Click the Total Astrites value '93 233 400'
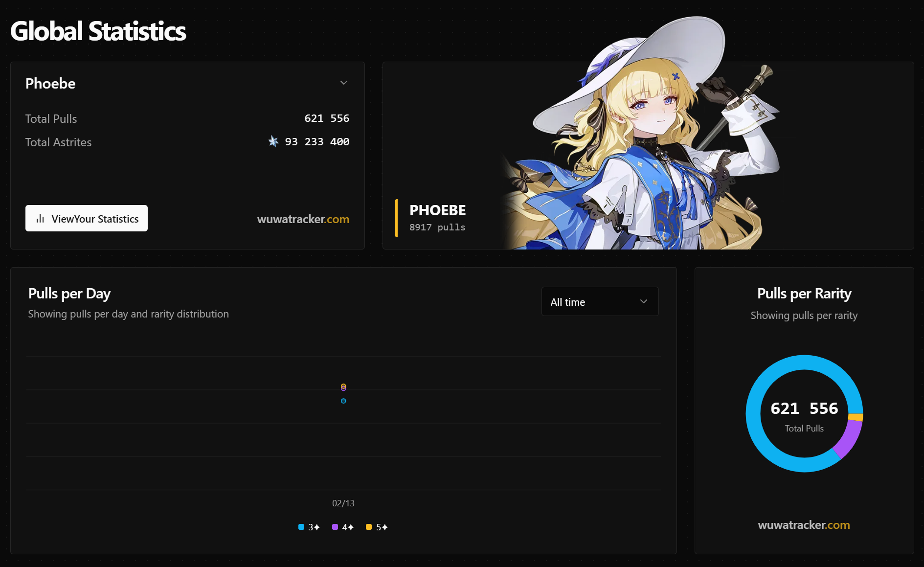924x567 pixels. click(317, 142)
